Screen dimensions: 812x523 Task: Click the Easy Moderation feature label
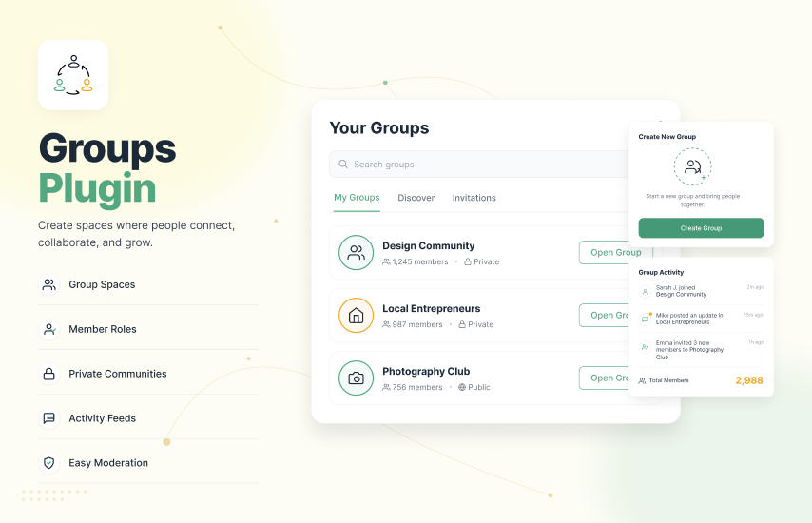click(x=108, y=462)
